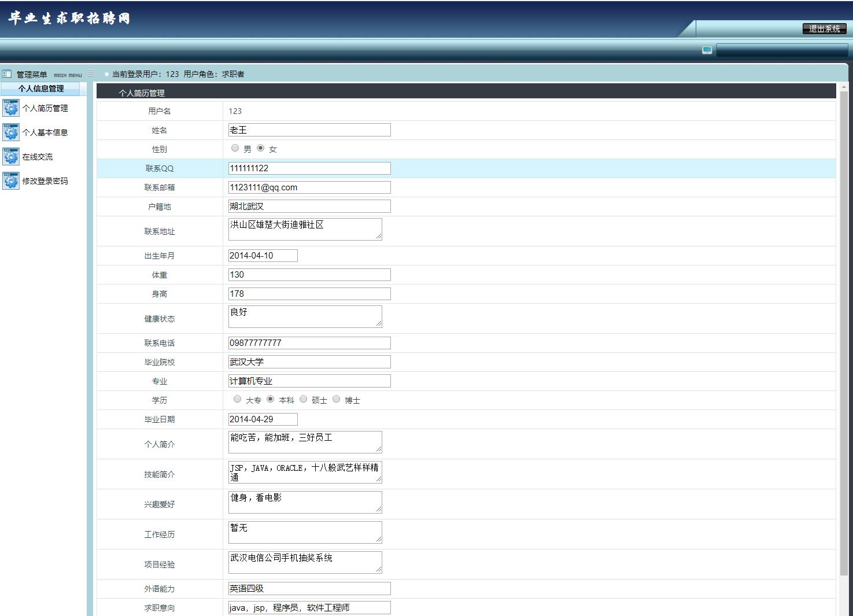Open the 修改登录密码 page link

click(x=45, y=180)
